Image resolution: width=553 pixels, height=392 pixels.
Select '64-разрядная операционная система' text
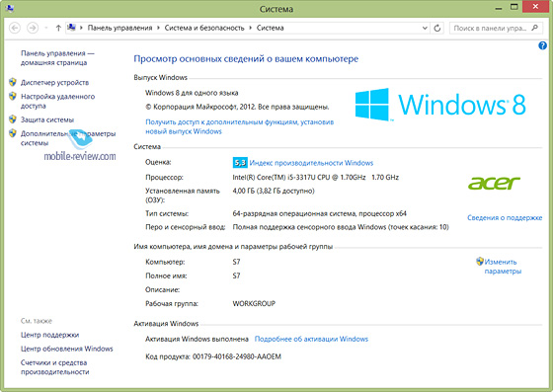294,213
